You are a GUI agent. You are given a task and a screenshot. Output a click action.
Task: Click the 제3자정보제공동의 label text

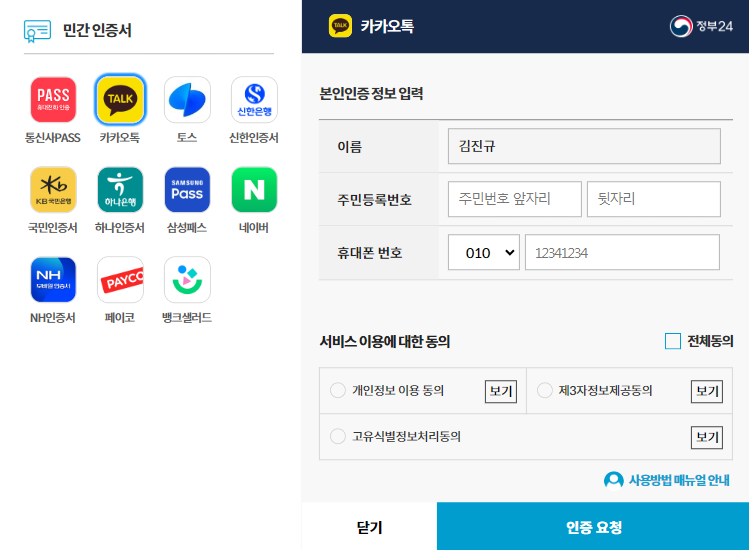pos(605,390)
